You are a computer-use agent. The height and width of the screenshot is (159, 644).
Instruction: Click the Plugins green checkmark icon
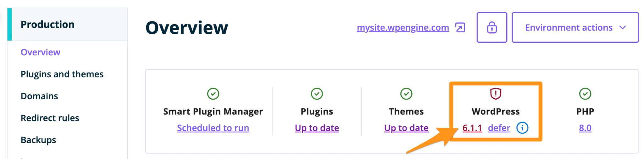tap(317, 94)
